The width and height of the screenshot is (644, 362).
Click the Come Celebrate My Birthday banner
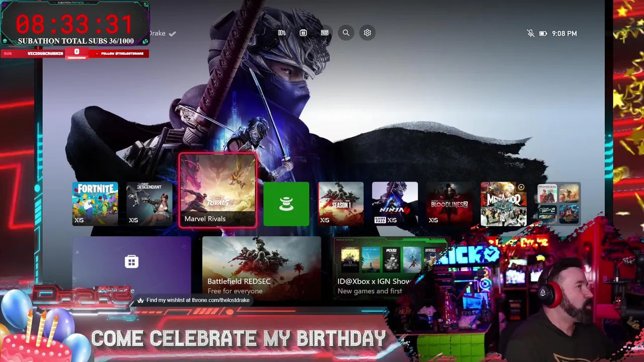tap(238, 338)
